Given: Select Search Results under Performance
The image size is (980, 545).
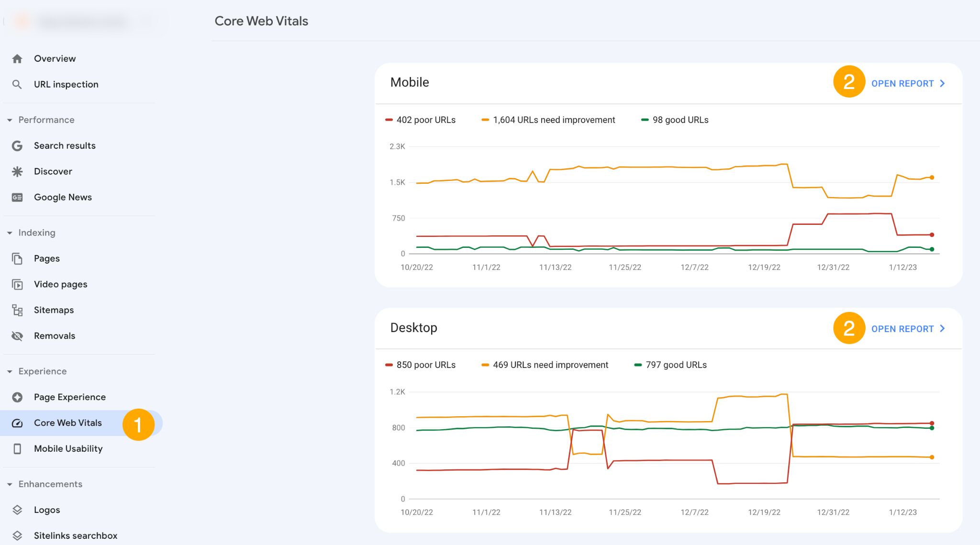Looking at the screenshot, I should (x=65, y=145).
